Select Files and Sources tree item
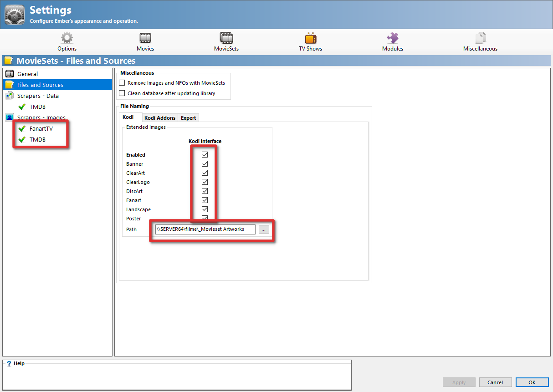This screenshot has width=553, height=392. [x=57, y=85]
